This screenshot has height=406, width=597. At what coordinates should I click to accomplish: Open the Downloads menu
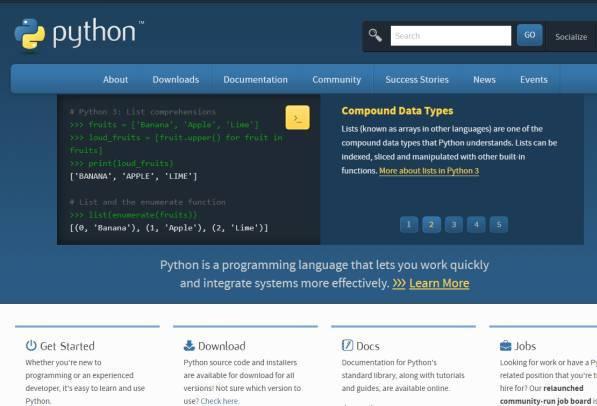176,80
